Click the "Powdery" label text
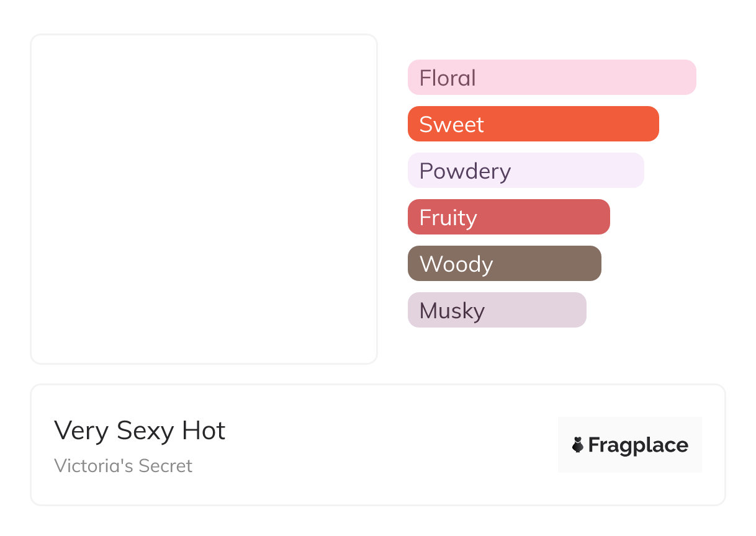The height and width of the screenshot is (536, 756). 465,171
